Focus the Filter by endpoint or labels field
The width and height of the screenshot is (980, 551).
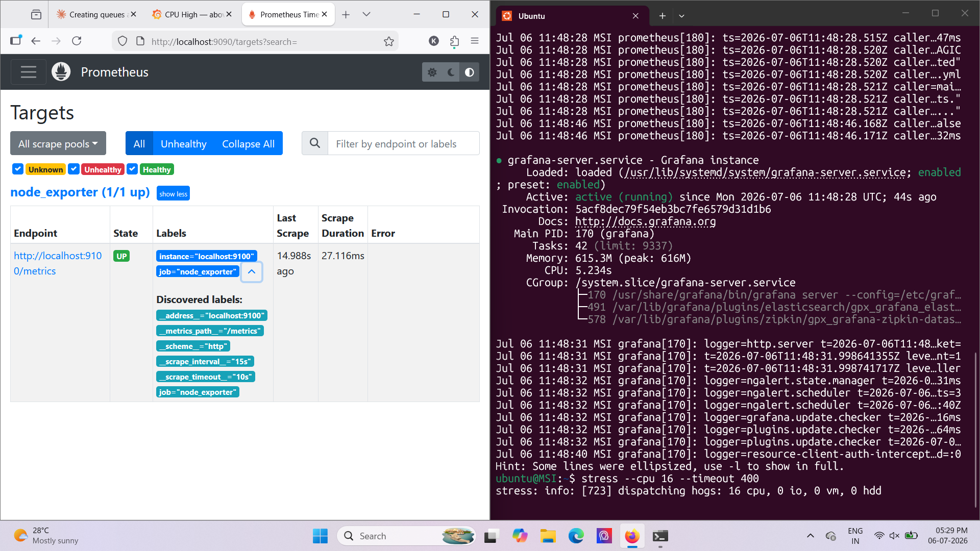coord(403,143)
